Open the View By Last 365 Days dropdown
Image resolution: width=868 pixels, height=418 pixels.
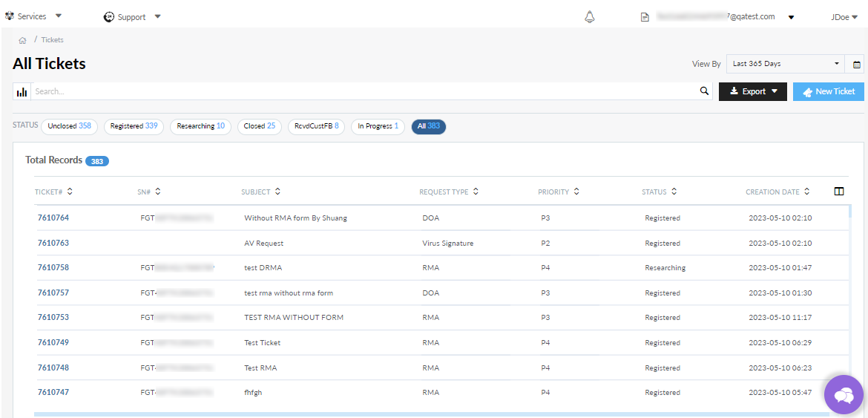(786, 64)
